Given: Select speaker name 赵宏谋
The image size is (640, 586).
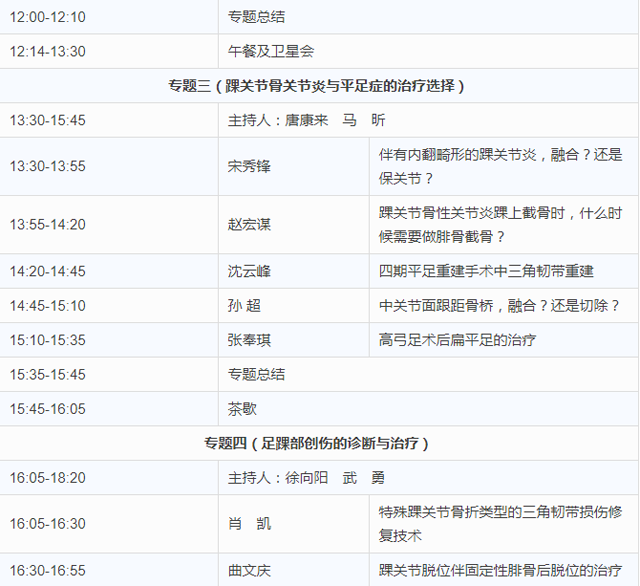Looking at the screenshot, I should [249, 225].
